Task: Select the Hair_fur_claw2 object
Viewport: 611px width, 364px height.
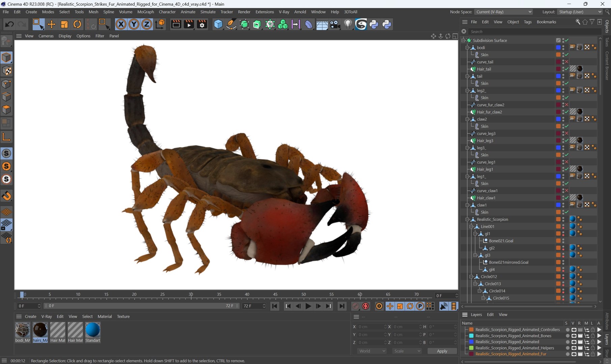Action: pos(489,112)
